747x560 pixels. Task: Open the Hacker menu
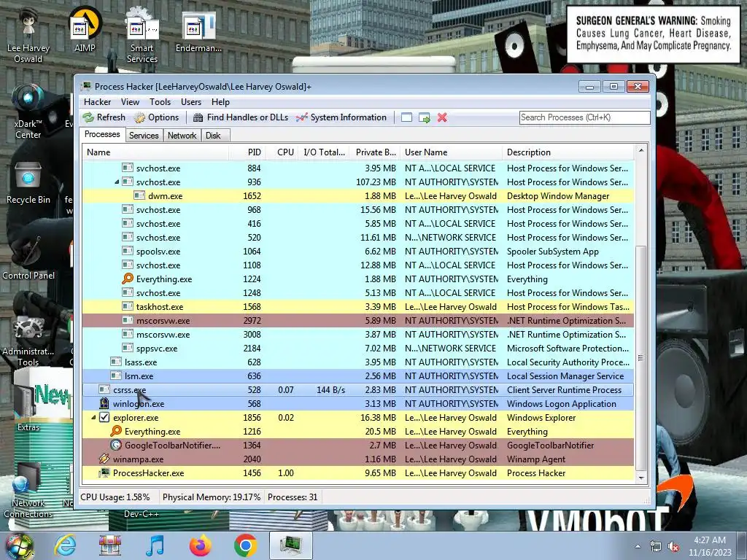97,102
